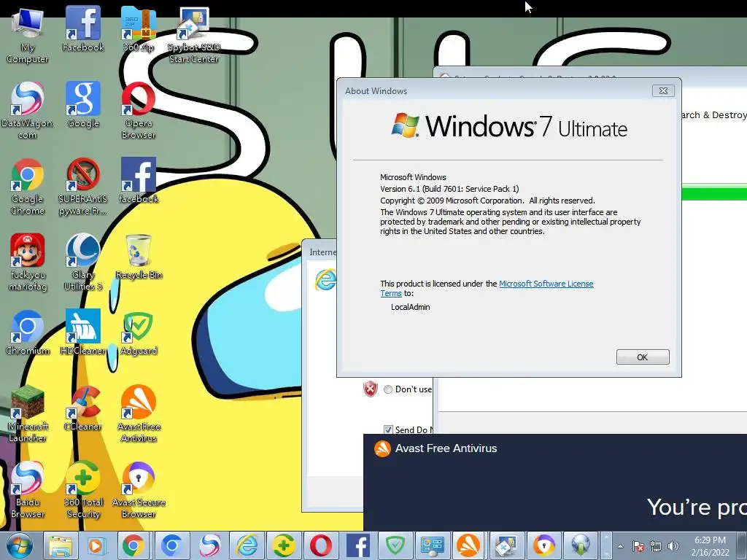Open Facebook from the taskbar
Image resolution: width=747 pixels, height=560 pixels.
[x=357, y=545]
